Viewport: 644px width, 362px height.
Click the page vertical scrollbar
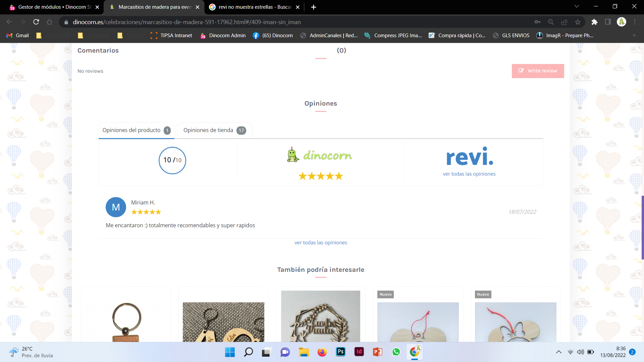(x=642, y=227)
